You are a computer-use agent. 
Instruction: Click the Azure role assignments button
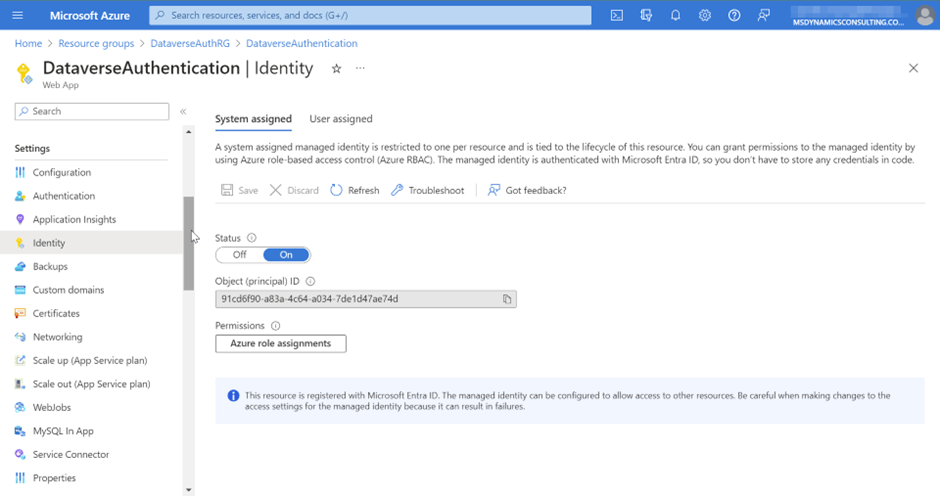click(281, 343)
